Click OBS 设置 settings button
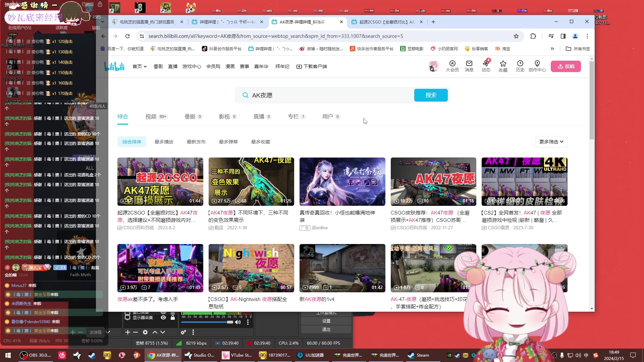 pyautogui.click(x=326, y=321)
